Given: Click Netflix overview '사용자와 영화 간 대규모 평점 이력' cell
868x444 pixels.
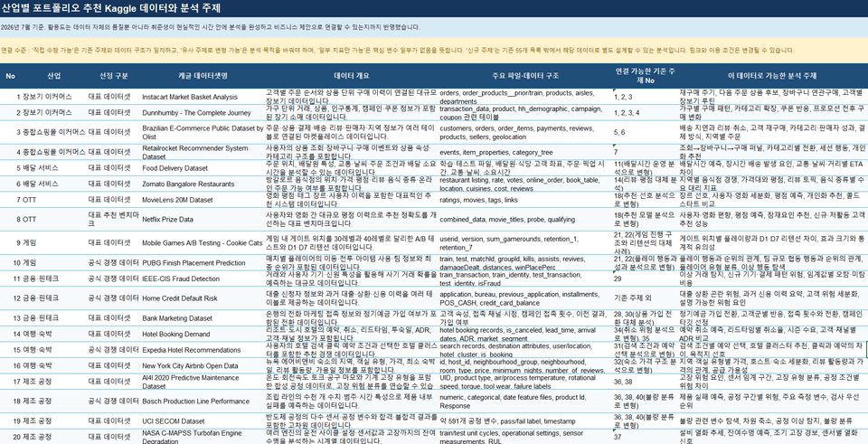Looking at the screenshot, I should (351, 219).
